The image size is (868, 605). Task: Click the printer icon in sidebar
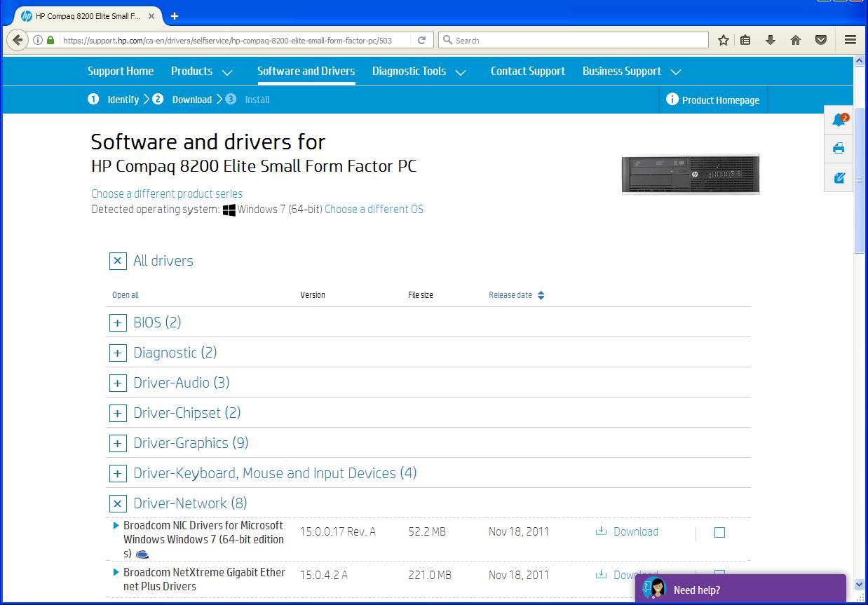coord(839,149)
